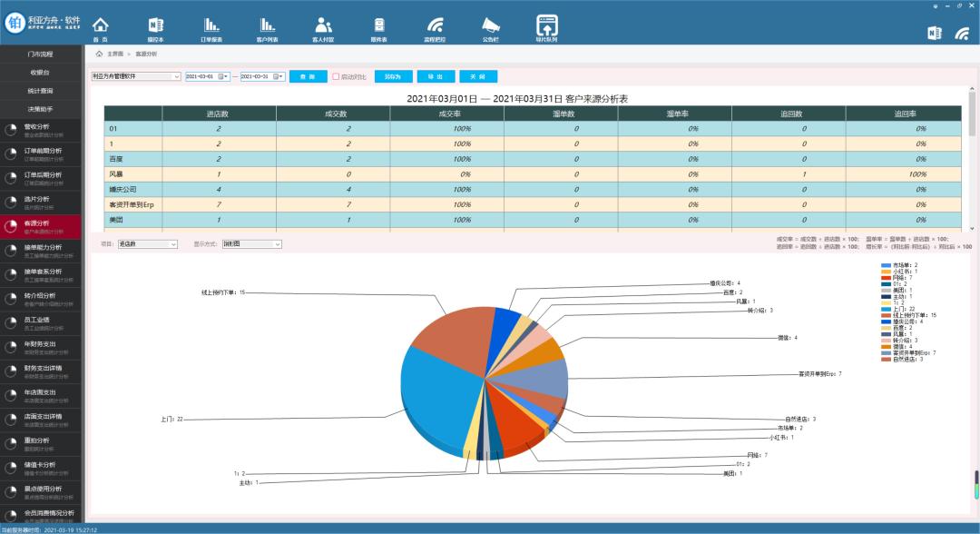Image resolution: width=980 pixels, height=534 pixels.
Task: Open the 决策助手 sidebar menu
Action: click(41, 109)
